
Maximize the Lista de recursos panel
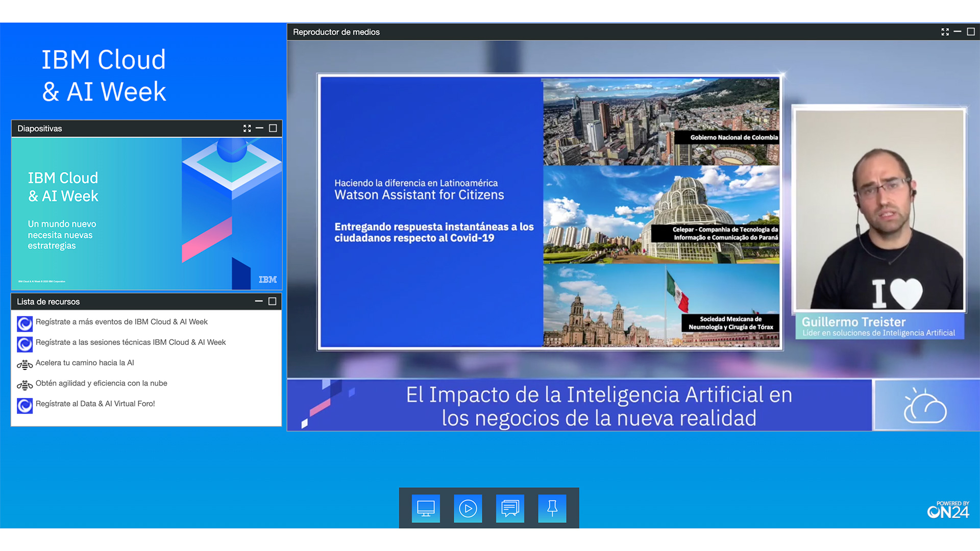273,302
